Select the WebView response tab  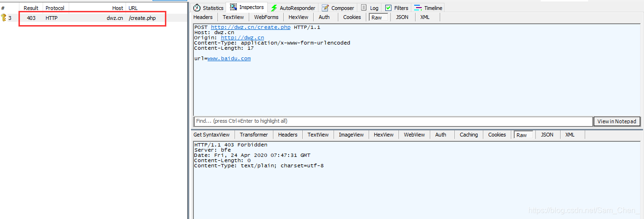[x=414, y=135]
